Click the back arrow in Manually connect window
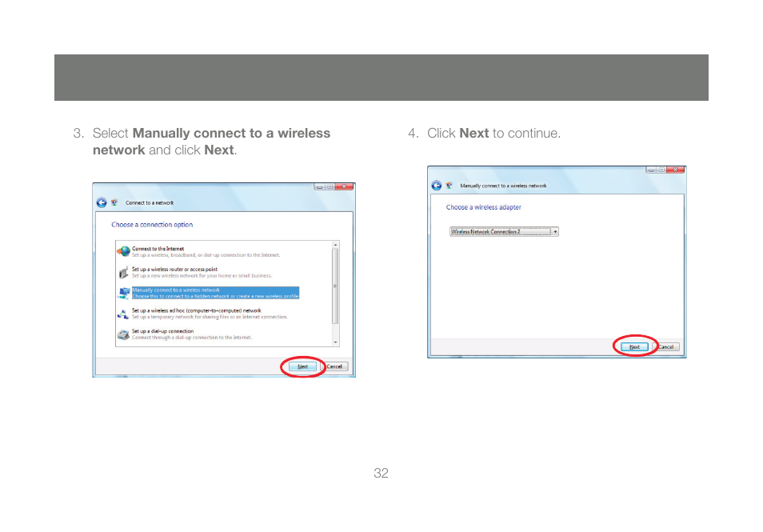763x532 pixels. coord(437,186)
